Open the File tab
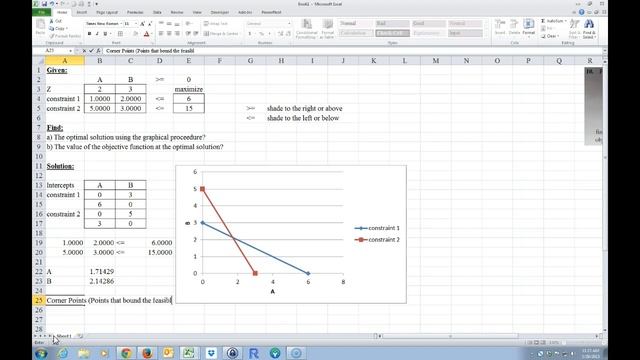Screen dimensions: 640x360 click(42, 12)
